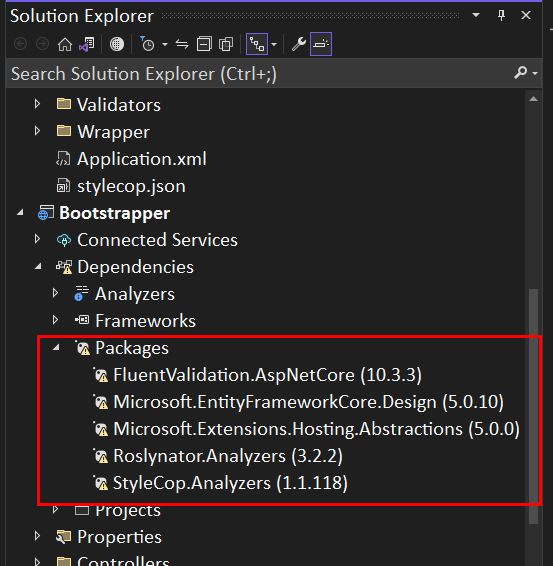The image size is (553, 566).
Task: Select Connected Services
Action: 157,240
